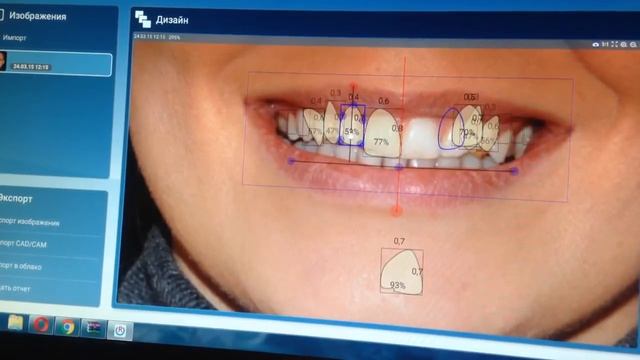Screen dimensions: 640x360
Task: Click the 0,7 width label above template tooth
Action: click(399, 241)
